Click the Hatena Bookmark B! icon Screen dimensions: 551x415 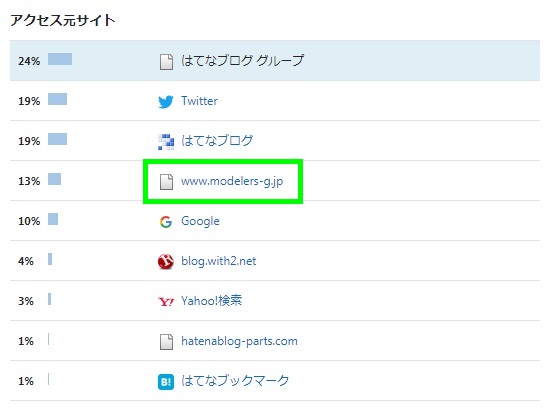pos(166,382)
